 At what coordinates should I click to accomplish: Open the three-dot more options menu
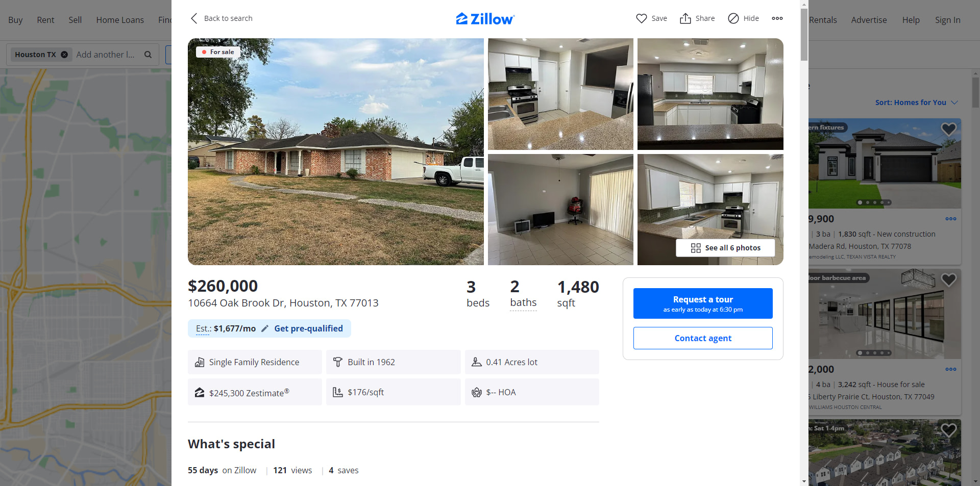click(x=777, y=18)
